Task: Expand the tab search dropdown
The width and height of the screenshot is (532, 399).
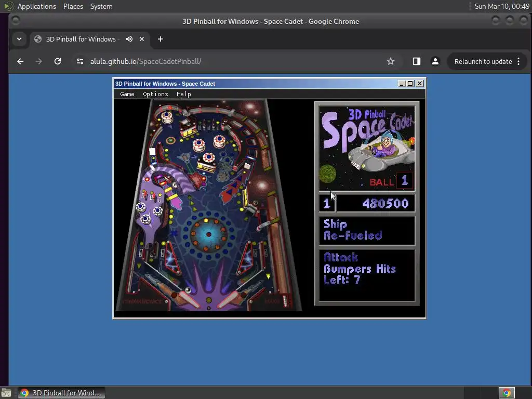Action: click(19, 39)
